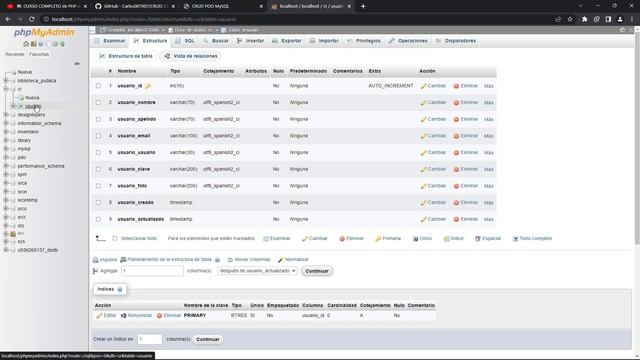Screen dimensions: 640x360
Task: Click pencil Cambiar icon for usuario_foto
Action: coord(423,186)
